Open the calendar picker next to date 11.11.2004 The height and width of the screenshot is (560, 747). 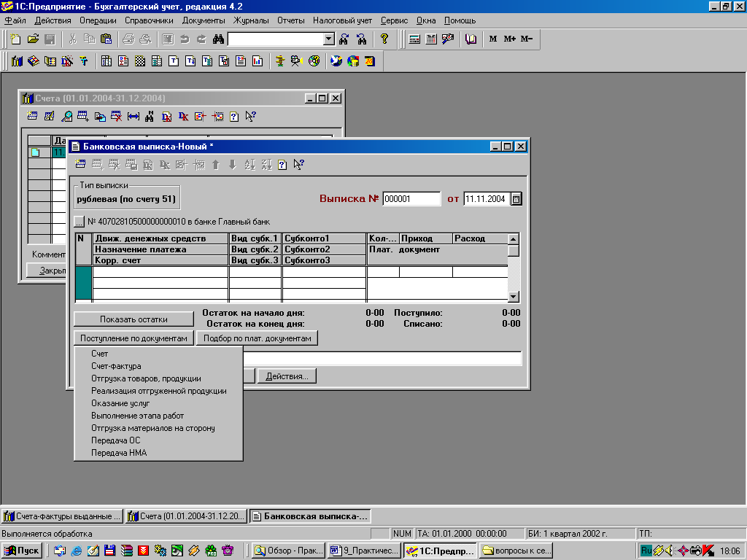point(516,199)
